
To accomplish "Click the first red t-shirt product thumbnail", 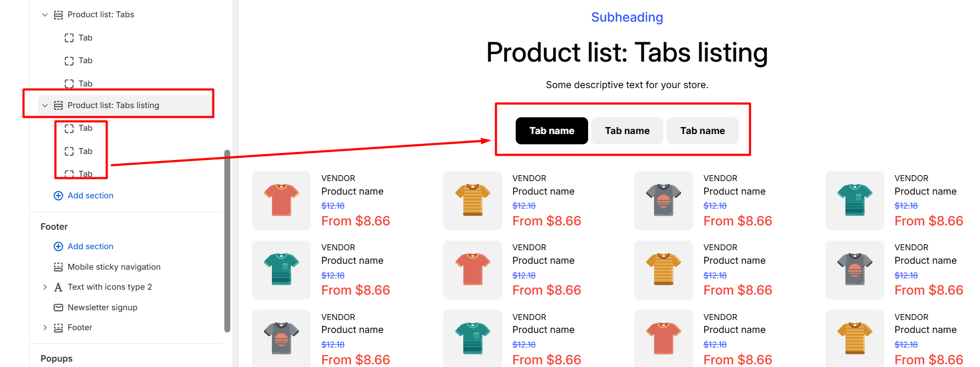I will click(x=281, y=201).
